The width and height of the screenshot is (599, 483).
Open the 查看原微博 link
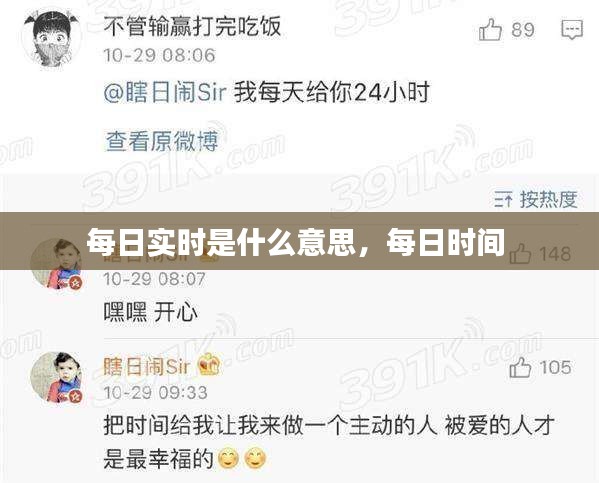pyautogui.click(x=162, y=141)
